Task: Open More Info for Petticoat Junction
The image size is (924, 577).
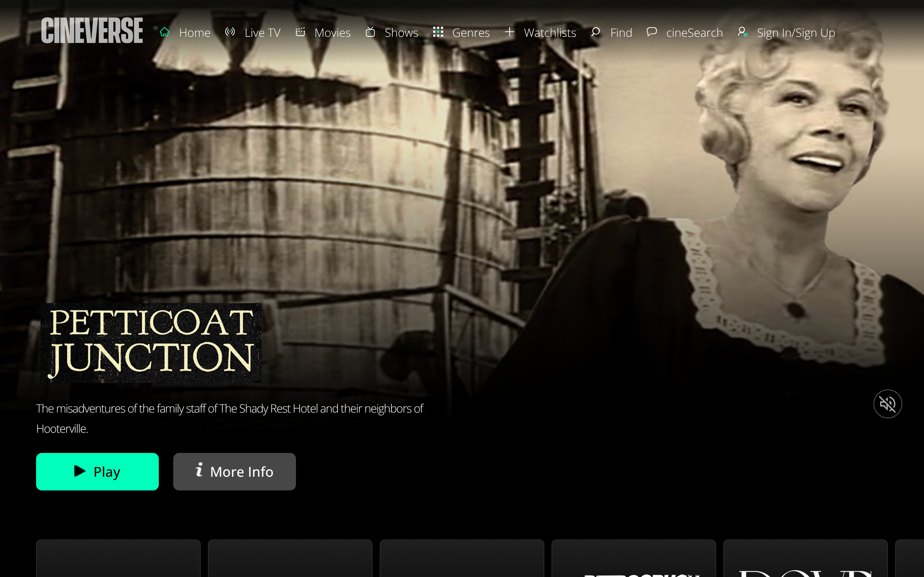Action: (235, 472)
